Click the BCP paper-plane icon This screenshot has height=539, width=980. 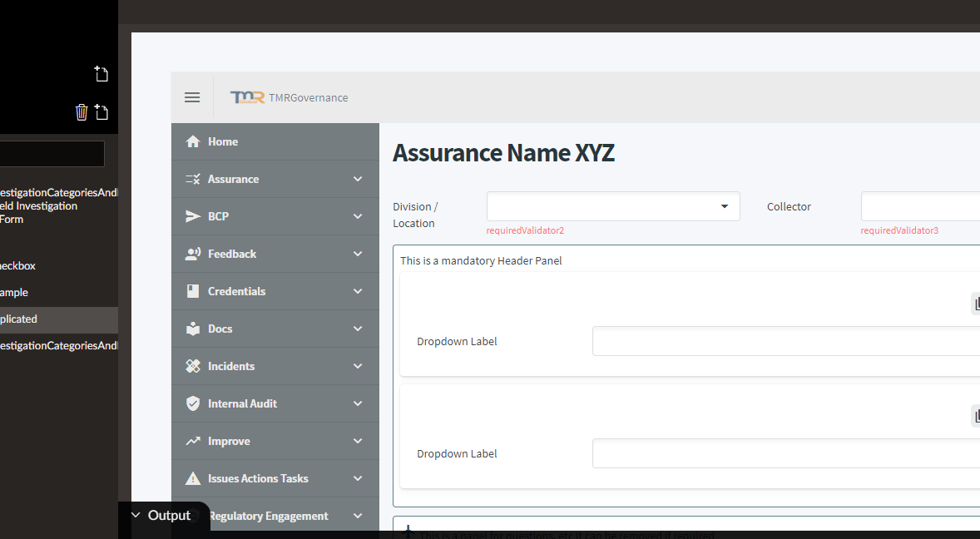[x=193, y=217]
